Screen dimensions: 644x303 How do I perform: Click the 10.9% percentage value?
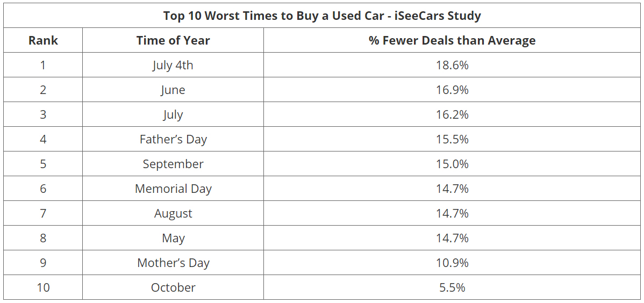coord(452,263)
